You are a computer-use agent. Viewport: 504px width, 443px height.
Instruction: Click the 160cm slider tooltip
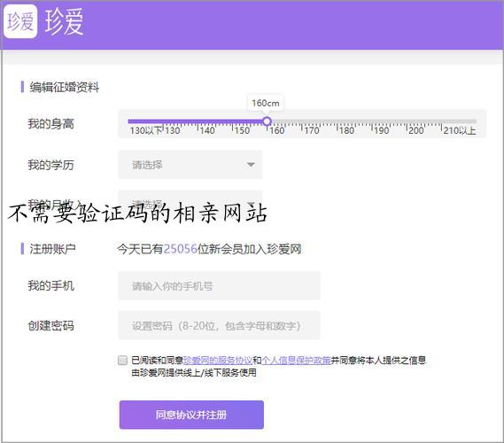[266, 103]
